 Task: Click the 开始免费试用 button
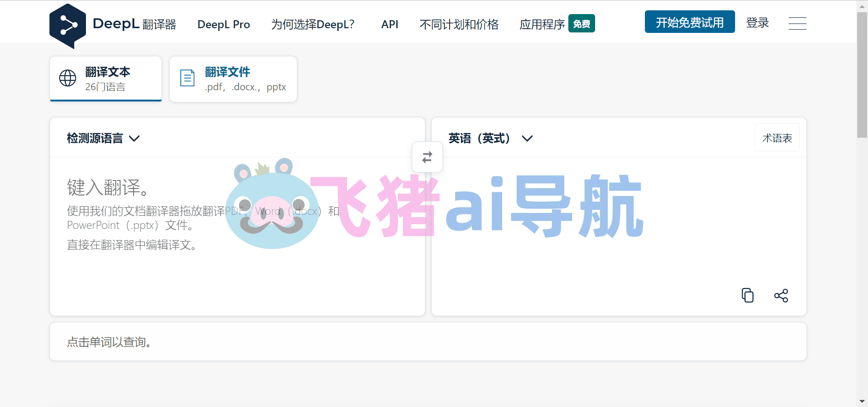click(690, 22)
